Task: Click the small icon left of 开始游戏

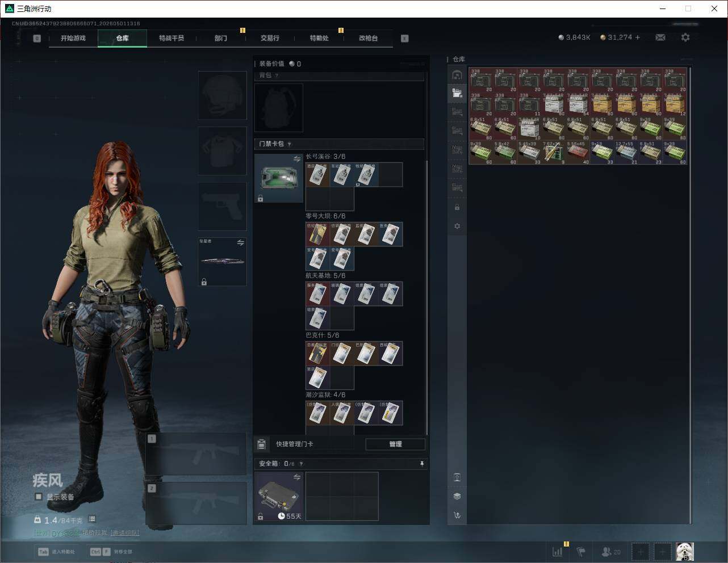Action: [37, 39]
